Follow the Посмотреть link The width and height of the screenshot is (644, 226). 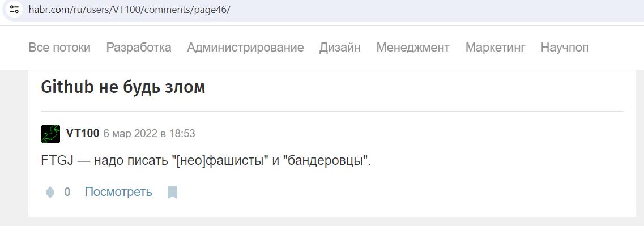(x=118, y=192)
